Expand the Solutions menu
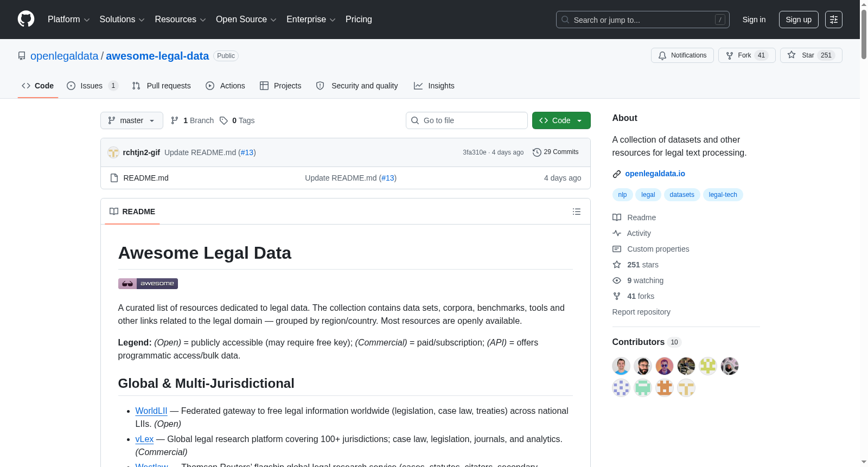Screen dimensions: 868x467 tap(122, 20)
